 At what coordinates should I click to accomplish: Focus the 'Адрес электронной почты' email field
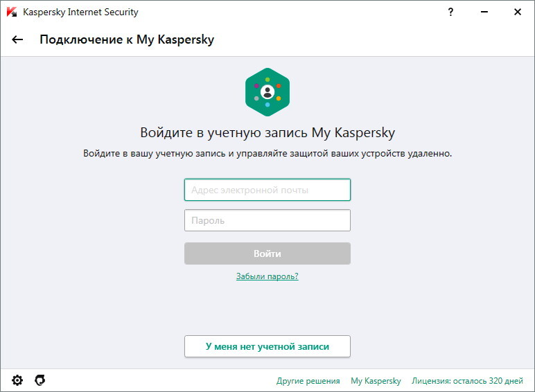click(x=267, y=190)
